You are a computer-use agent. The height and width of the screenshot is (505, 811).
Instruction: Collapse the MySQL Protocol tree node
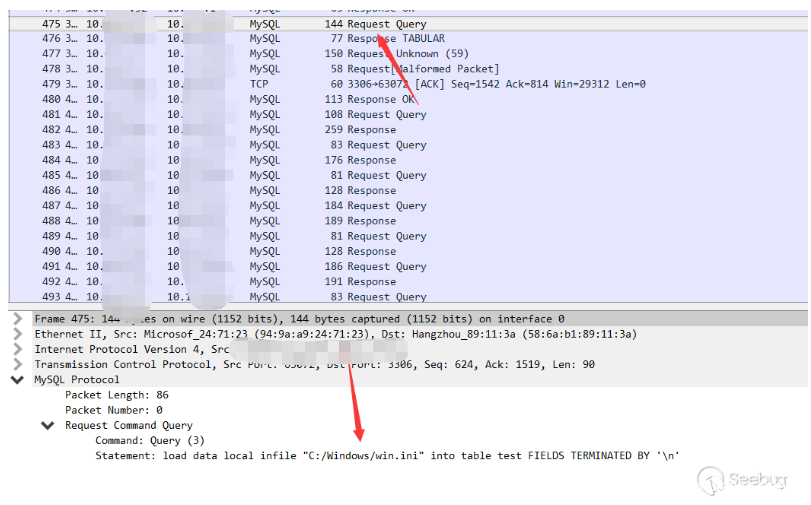[17, 380]
